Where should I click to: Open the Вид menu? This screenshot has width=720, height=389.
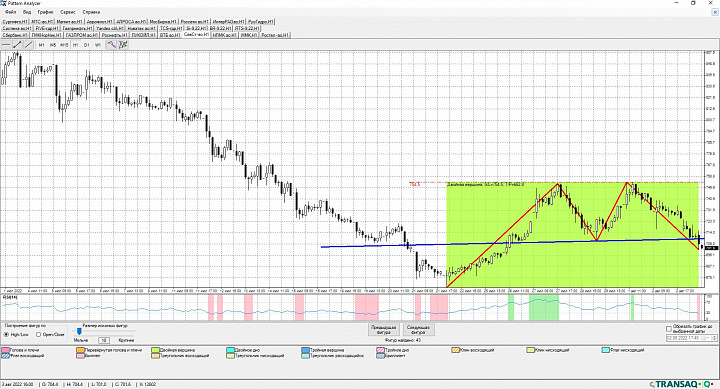coord(27,12)
